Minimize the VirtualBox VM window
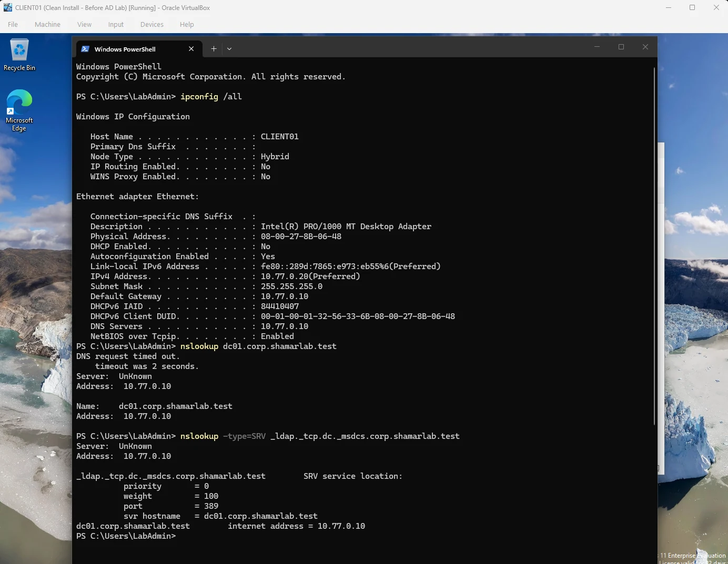The height and width of the screenshot is (564, 728). [669, 7]
